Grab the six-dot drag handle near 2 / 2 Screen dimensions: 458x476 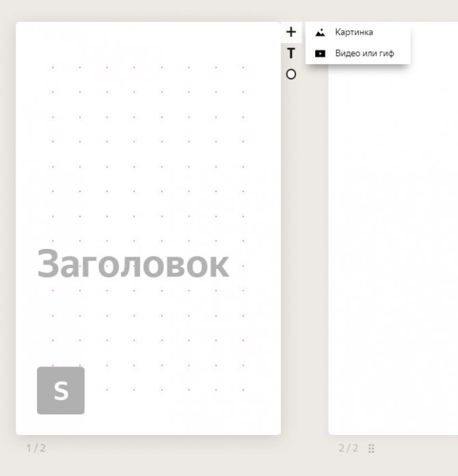click(372, 449)
